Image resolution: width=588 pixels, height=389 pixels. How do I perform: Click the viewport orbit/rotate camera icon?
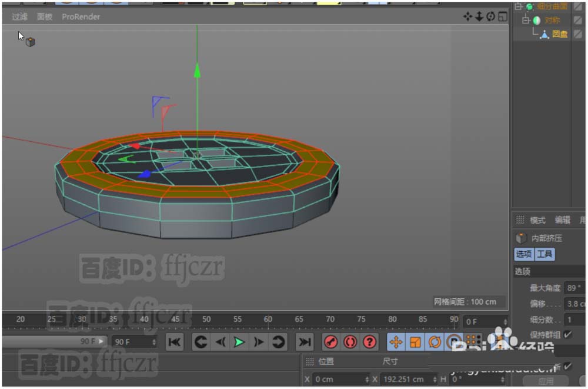pyautogui.click(x=490, y=16)
